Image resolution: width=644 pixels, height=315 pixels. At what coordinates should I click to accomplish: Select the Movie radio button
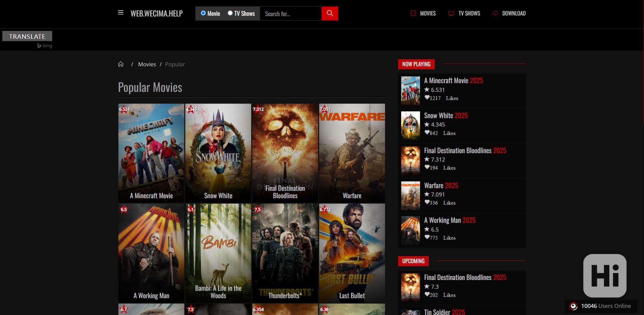coord(203,13)
